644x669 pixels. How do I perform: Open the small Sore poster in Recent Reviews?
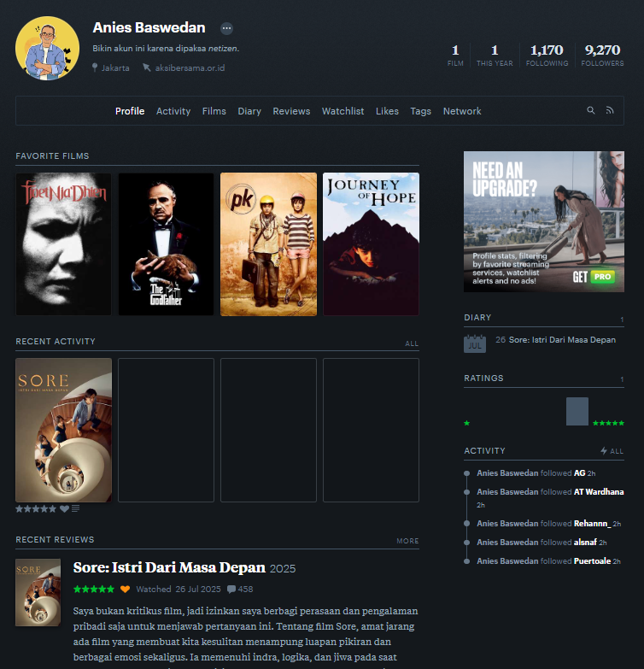pyautogui.click(x=38, y=592)
